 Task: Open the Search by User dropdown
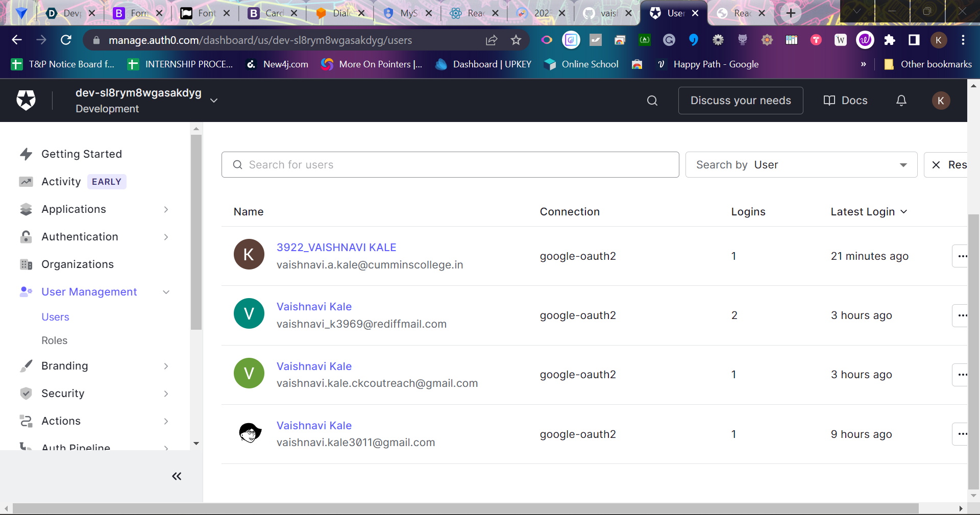(x=801, y=165)
